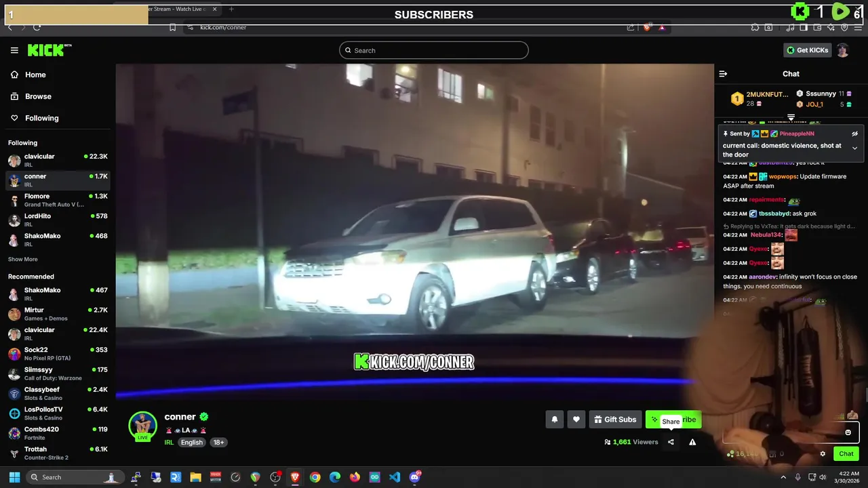The image size is (868, 488).
Task: Open the emote picker in chat input
Action: 848,432
